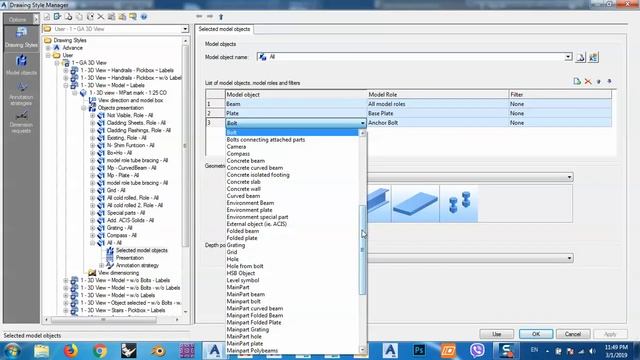Click the Model Role column header

point(438,94)
